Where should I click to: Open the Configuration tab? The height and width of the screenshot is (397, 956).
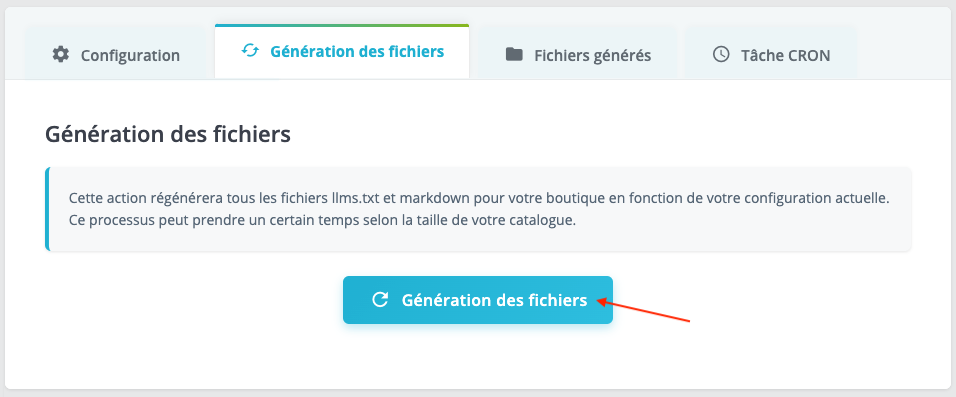(116, 53)
